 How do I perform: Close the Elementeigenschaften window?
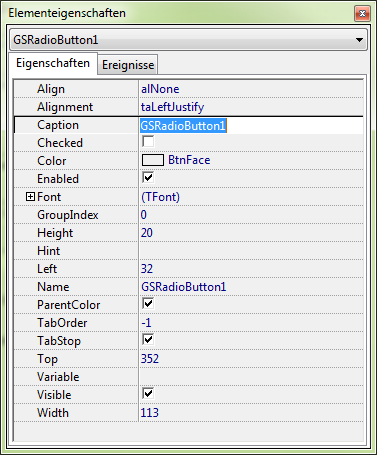coord(362,13)
